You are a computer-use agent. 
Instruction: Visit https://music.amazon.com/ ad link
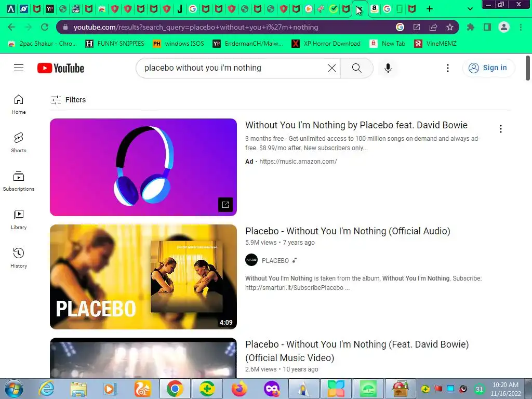(x=298, y=162)
